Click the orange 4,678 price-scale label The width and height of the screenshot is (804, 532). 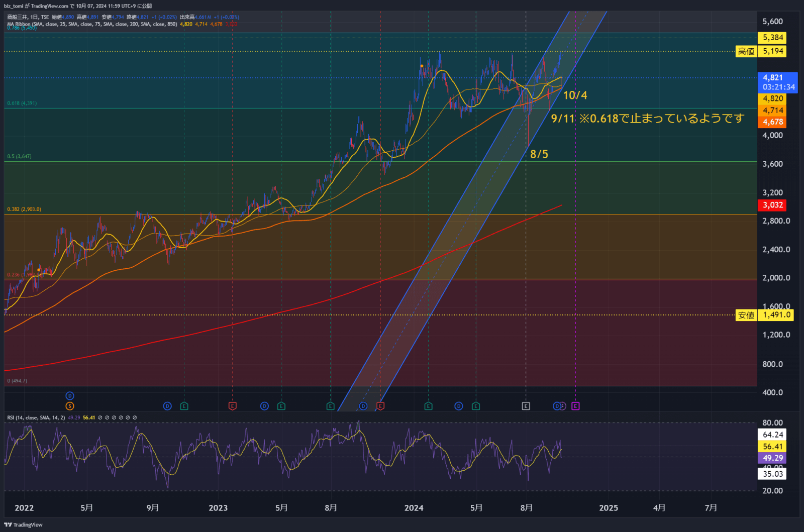click(772, 122)
